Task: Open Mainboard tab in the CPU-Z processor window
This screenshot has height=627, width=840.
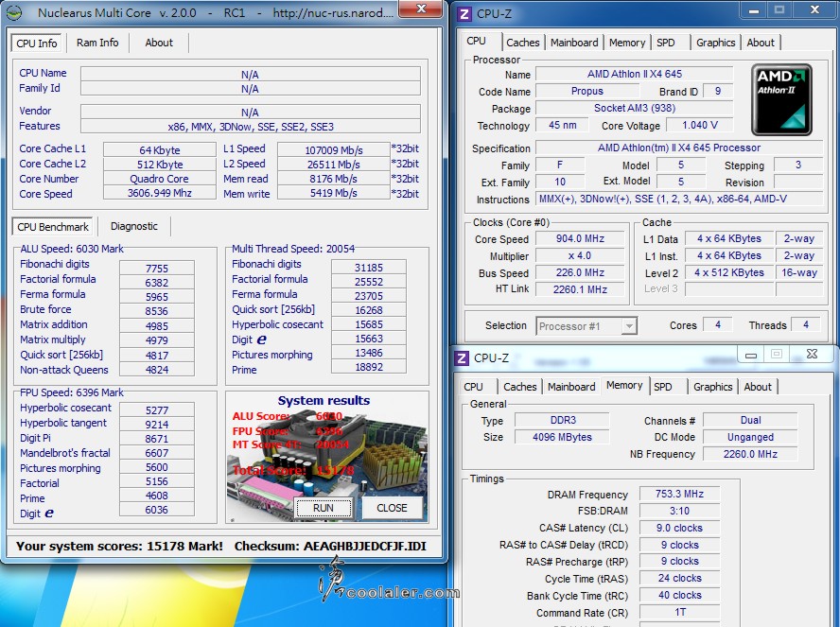Action: [x=574, y=43]
